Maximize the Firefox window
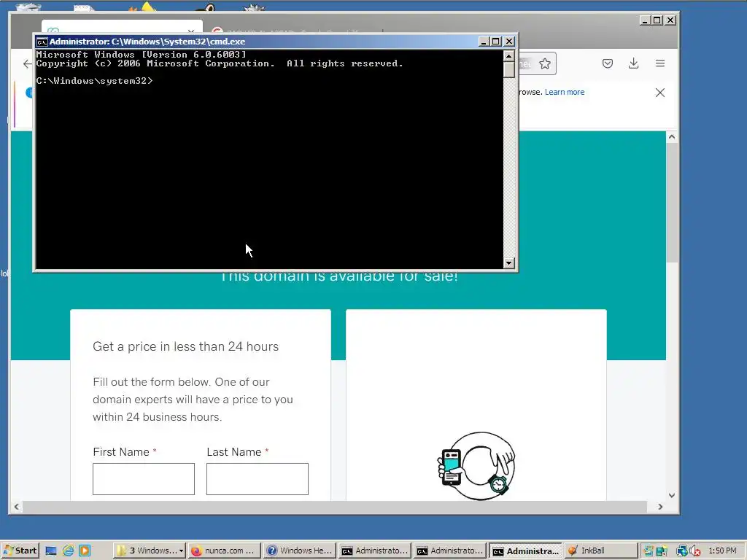Screen dimensions: 747x560 click(657, 20)
